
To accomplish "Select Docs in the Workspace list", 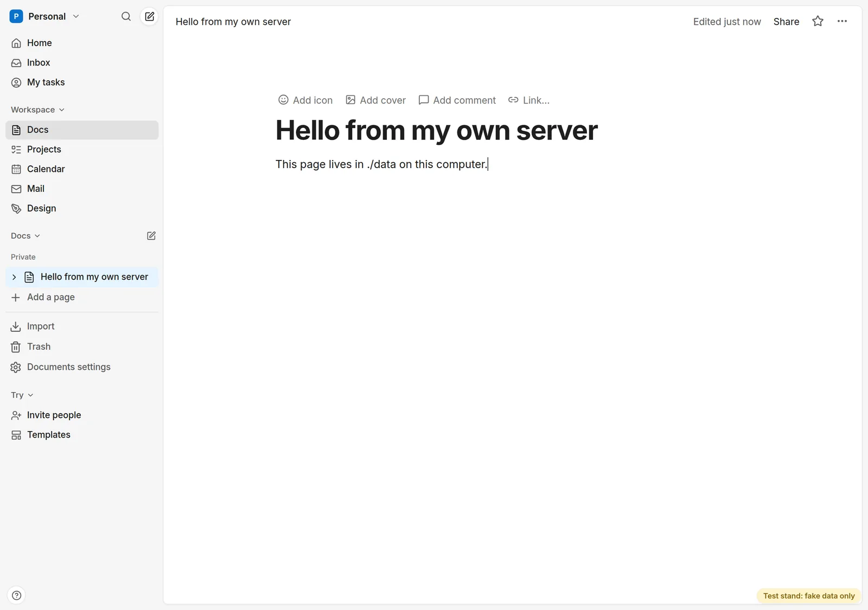I will [82, 130].
